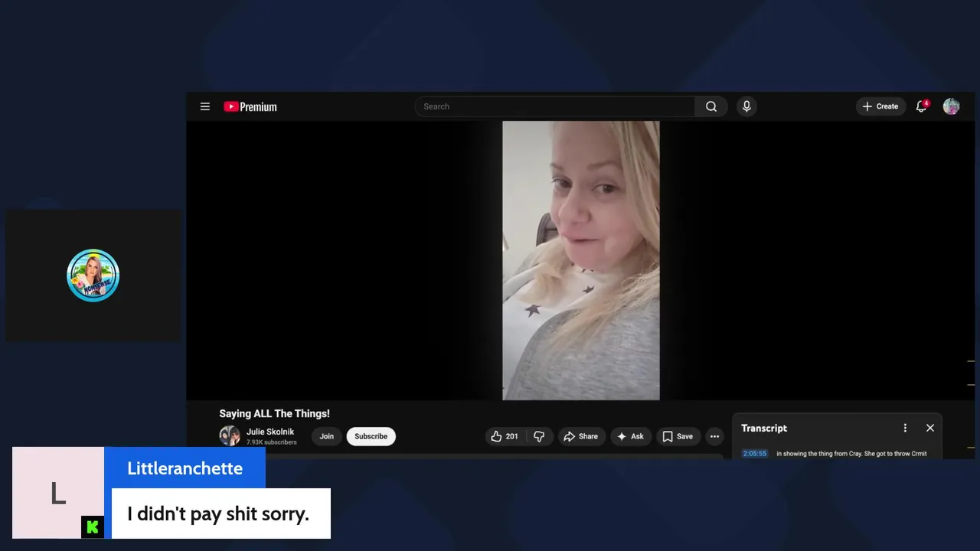Click the streamer circular avatar on the left
Screen dimensions: 980x551
pos(93,275)
